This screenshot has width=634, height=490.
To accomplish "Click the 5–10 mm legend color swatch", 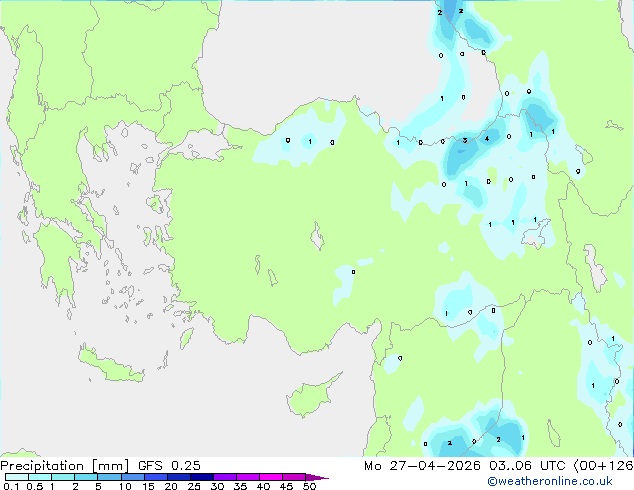I will click(x=109, y=477).
